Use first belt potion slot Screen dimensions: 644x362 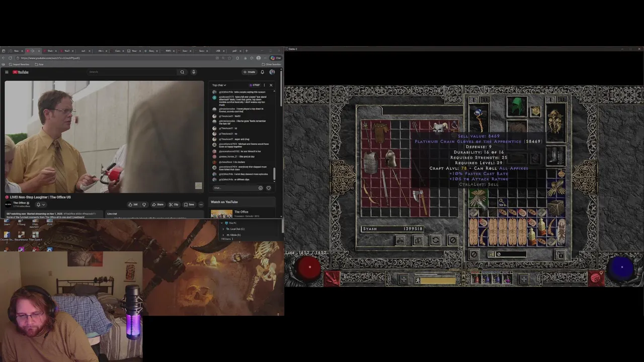click(x=476, y=279)
